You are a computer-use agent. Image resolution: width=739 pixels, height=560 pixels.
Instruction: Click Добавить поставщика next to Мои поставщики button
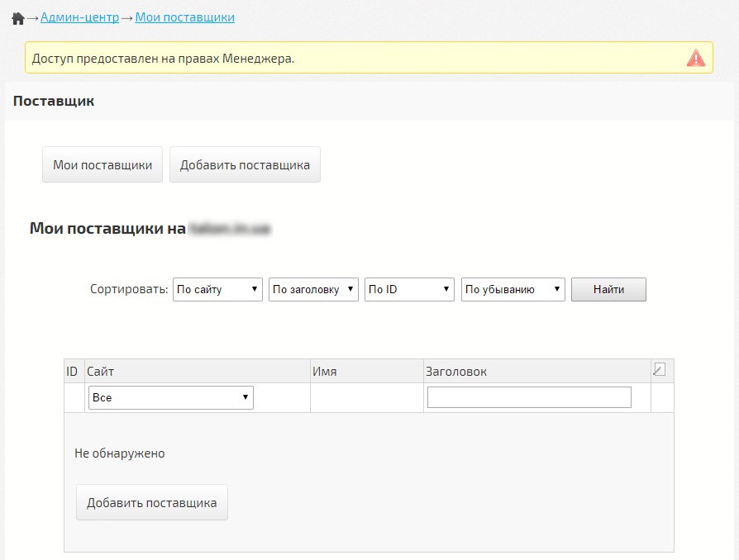click(245, 165)
